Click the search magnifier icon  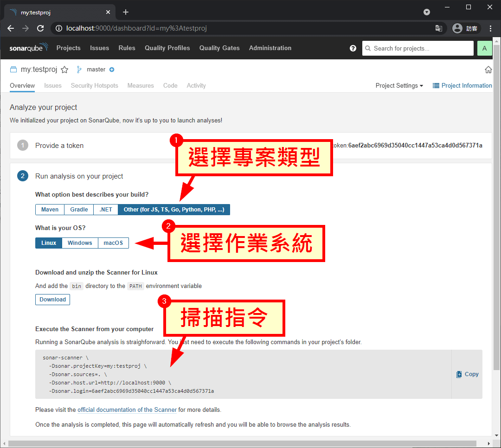pos(368,48)
